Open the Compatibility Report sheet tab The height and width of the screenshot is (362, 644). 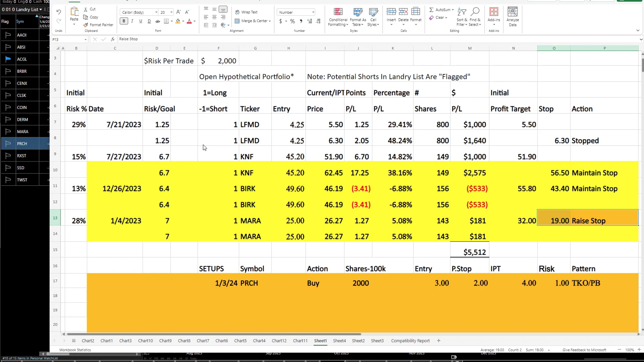click(410, 341)
